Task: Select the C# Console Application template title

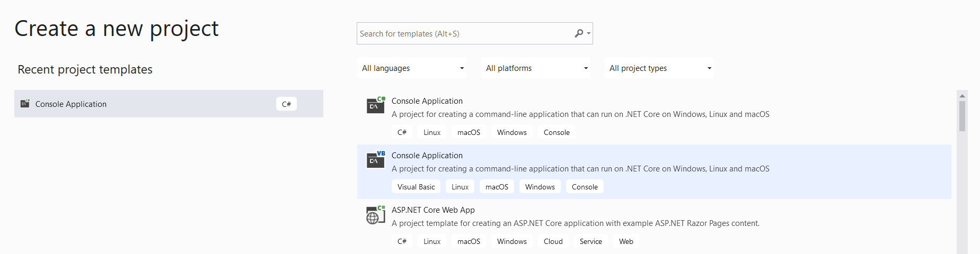Action: (427, 101)
